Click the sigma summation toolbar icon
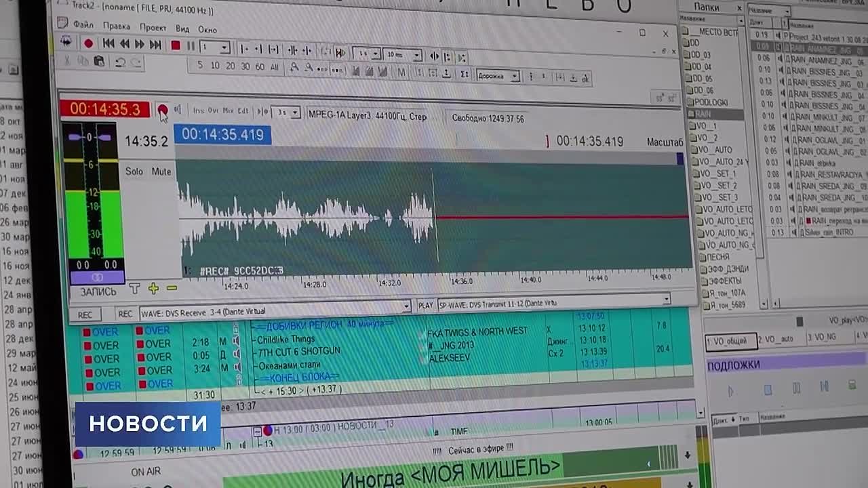Viewport: 868px width, 488px height. coord(465,74)
